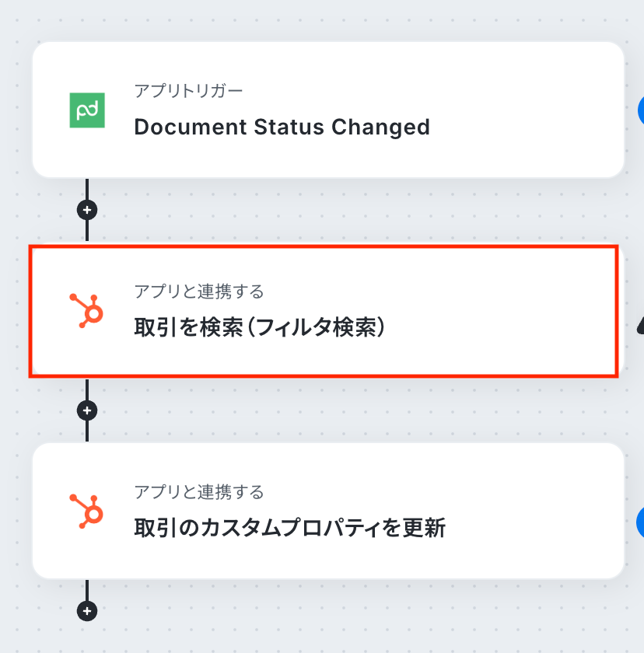Add a step after the update custom property card
The image size is (644, 653).
pos(87,611)
